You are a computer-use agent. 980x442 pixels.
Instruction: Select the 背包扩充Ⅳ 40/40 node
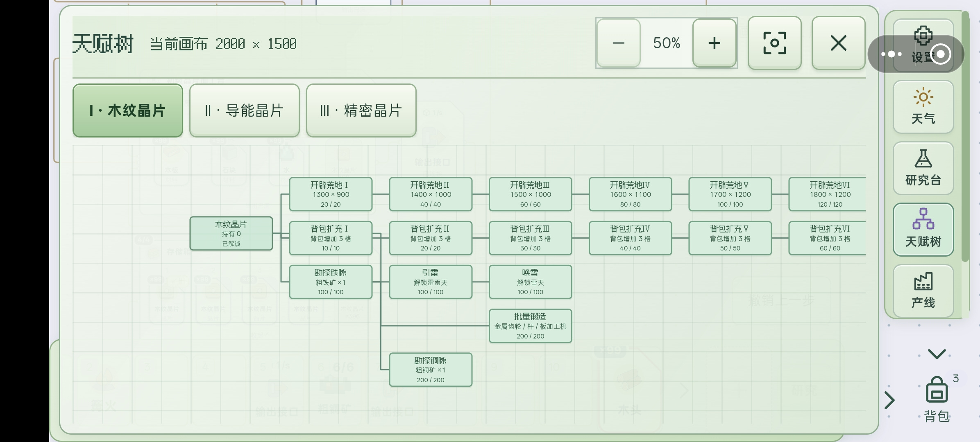630,238
